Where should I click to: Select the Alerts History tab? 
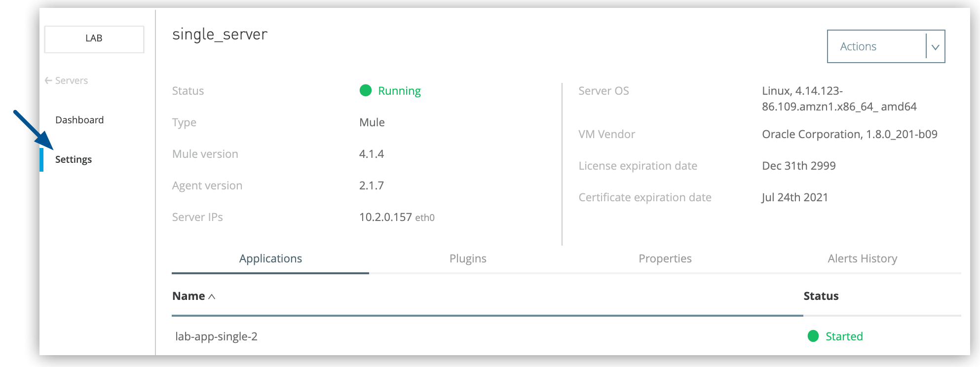point(862,258)
